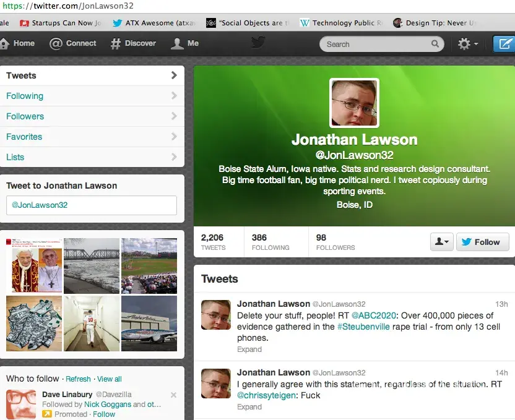This screenshot has width=515, height=420.
Task: Click the chevron beside Followers
Action: (174, 116)
